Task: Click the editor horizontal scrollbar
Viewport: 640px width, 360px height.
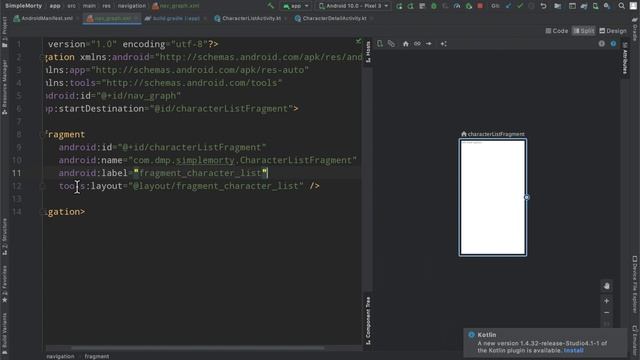Action: coord(198,348)
